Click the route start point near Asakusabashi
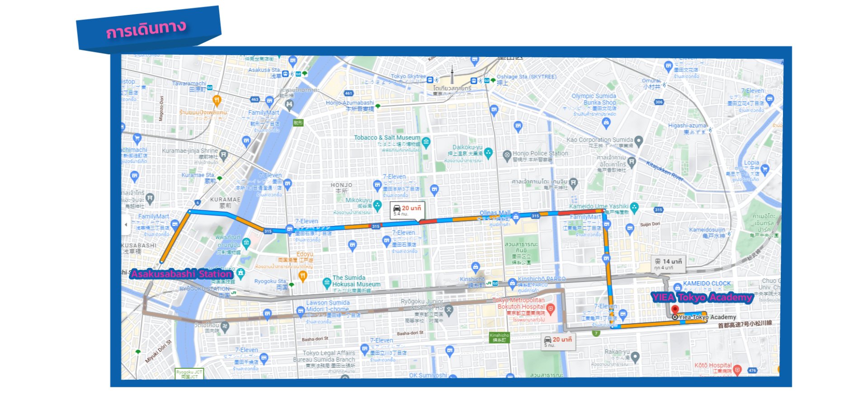This screenshot has width=868, height=395. (161, 262)
